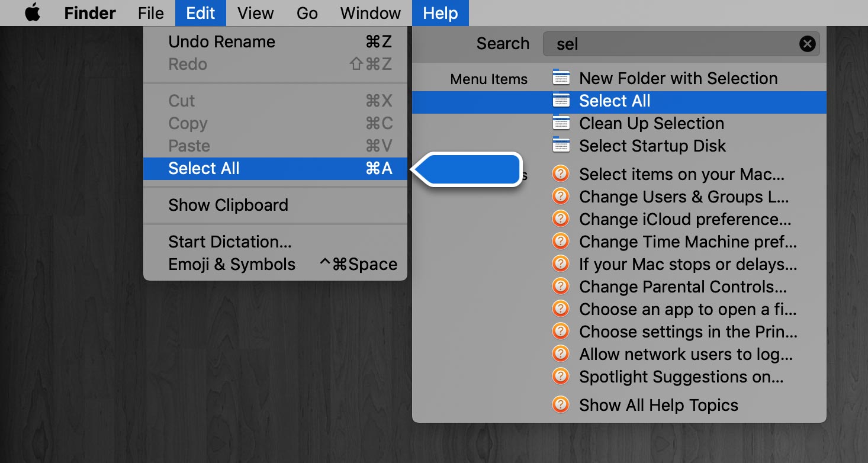Open the Go menu
868x463 pixels.
pyautogui.click(x=307, y=13)
